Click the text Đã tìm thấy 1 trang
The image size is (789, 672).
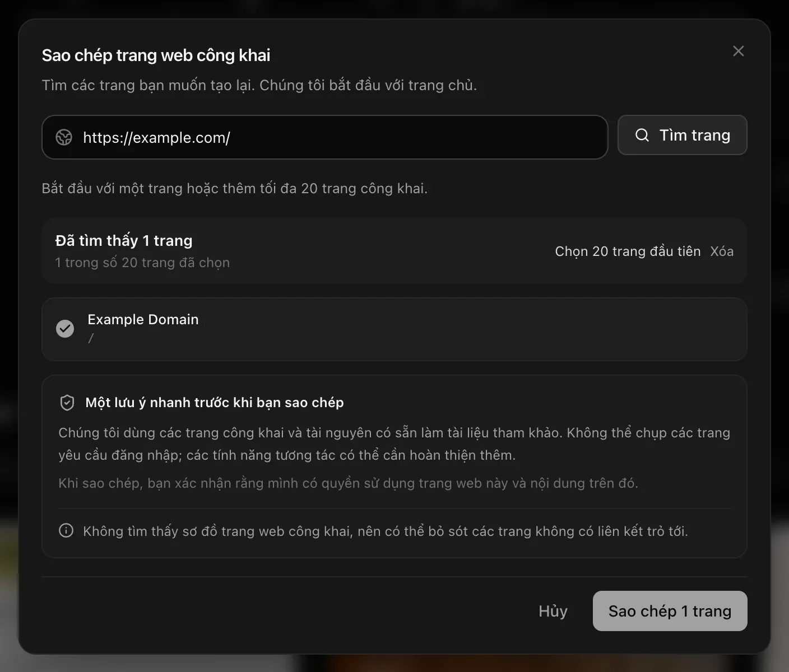click(x=124, y=241)
